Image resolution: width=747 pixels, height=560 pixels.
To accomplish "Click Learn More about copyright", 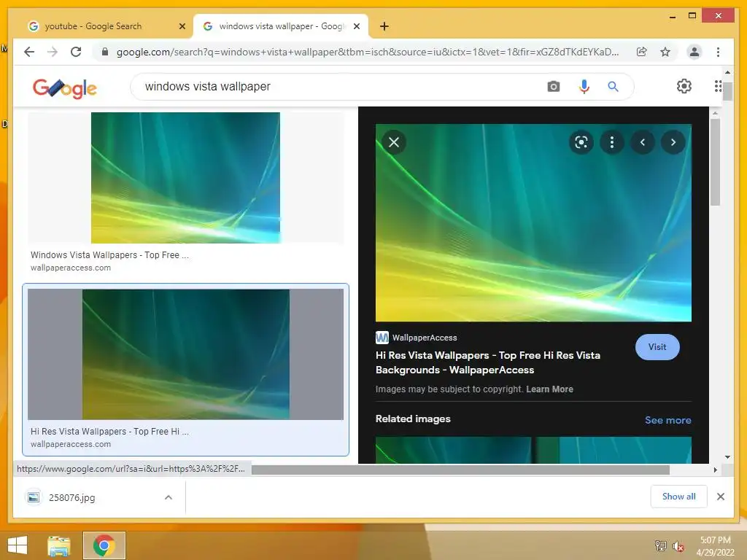I will pyautogui.click(x=549, y=389).
